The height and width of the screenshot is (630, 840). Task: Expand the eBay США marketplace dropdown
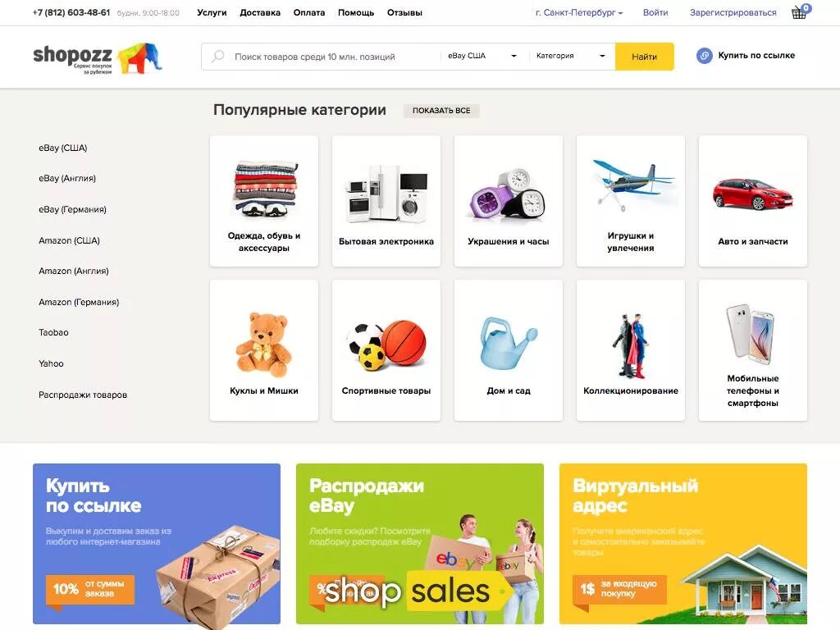tap(482, 56)
